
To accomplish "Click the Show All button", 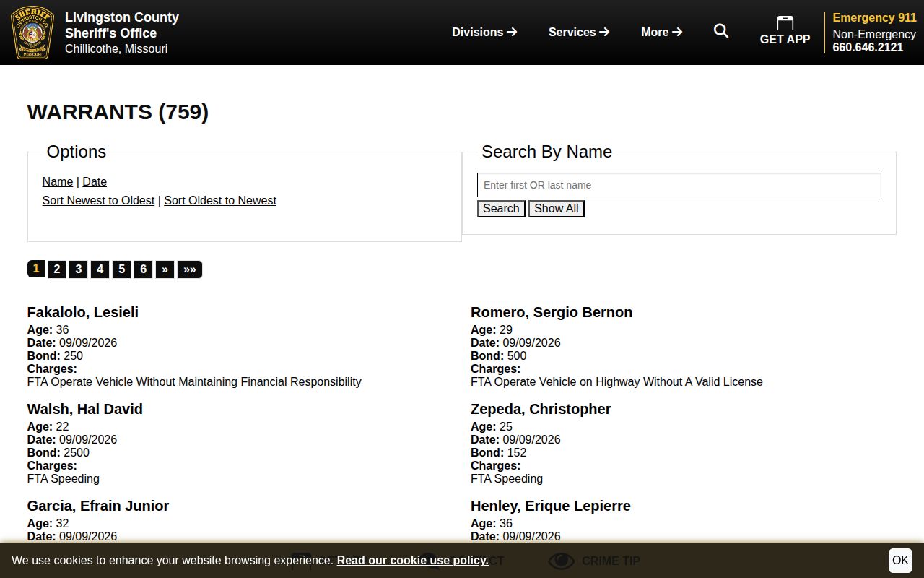I will tap(557, 209).
